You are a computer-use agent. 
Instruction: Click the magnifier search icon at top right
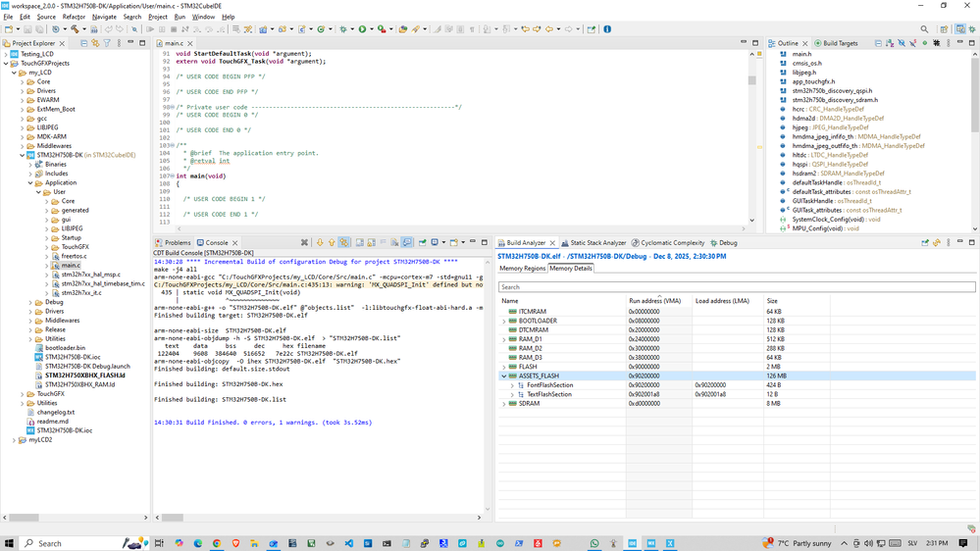tap(924, 29)
